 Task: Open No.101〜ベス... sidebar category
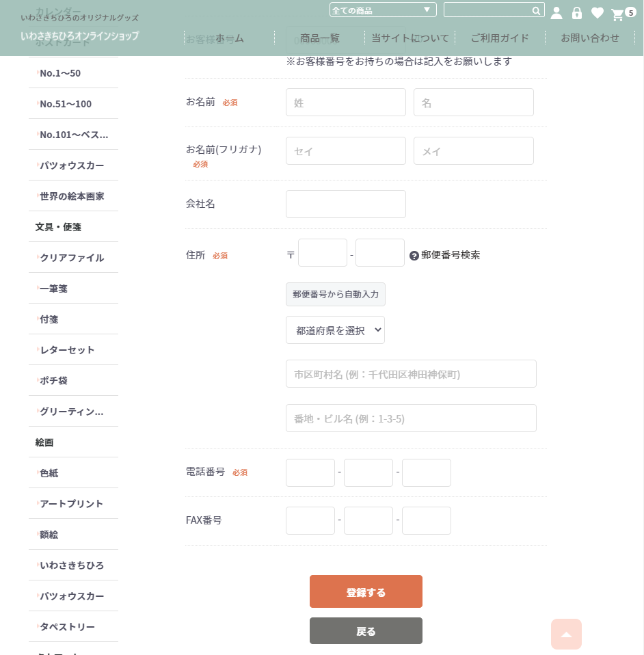[x=74, y=135]
